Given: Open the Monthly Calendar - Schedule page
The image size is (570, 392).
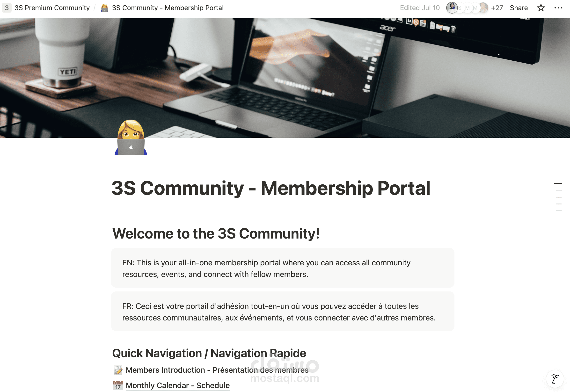Looking at the screenshot, I should [178, 385].
